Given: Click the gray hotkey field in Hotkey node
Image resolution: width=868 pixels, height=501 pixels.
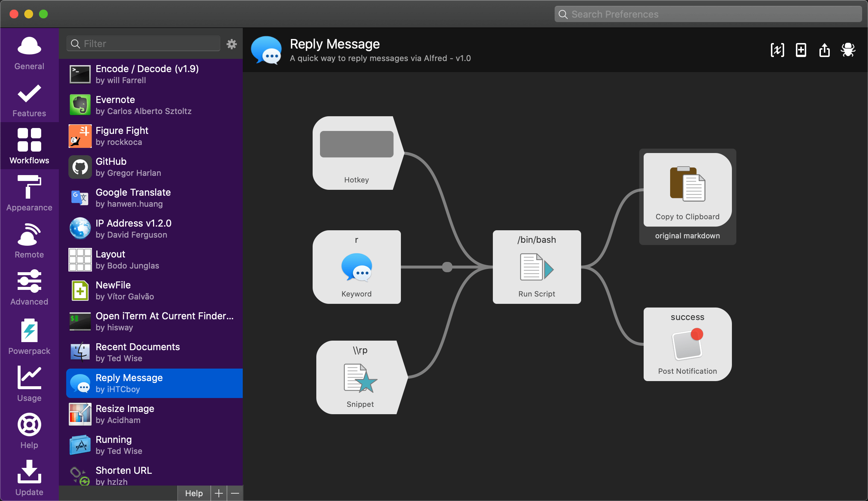Looking at the screenshot, I should click(x=357, y=144).
